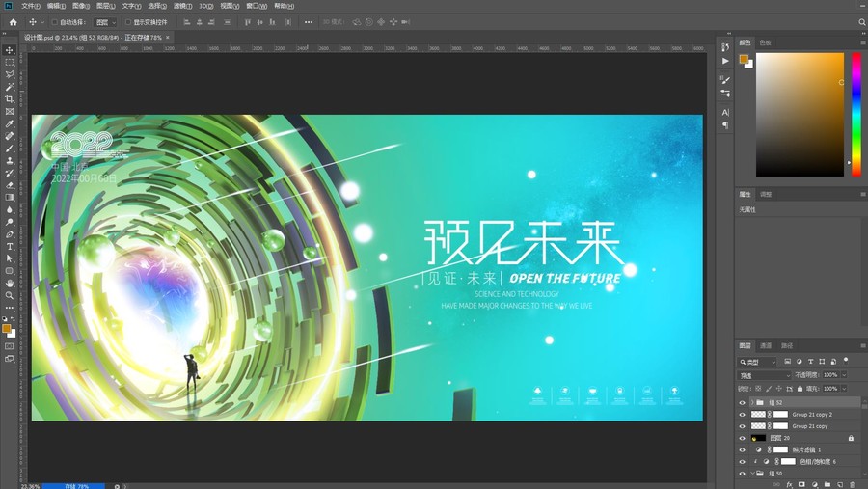Create a new layer icon
The image size is (868, 489).
(840, 484)
